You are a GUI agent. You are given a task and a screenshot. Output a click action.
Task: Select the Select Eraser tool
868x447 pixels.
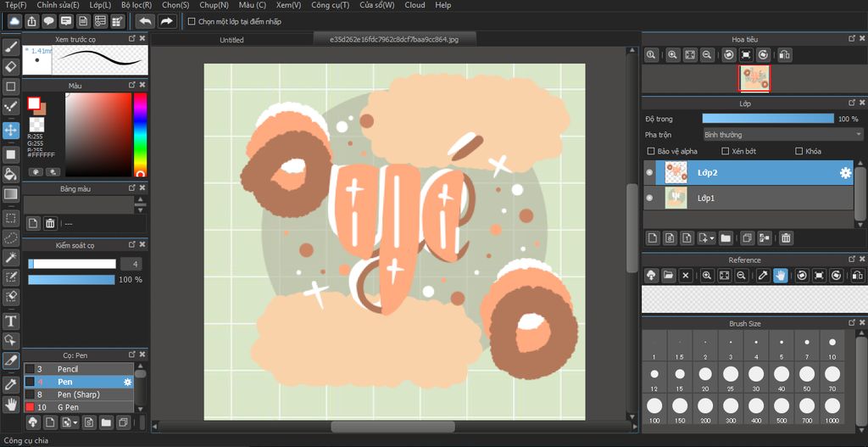[x=11, y=297]
